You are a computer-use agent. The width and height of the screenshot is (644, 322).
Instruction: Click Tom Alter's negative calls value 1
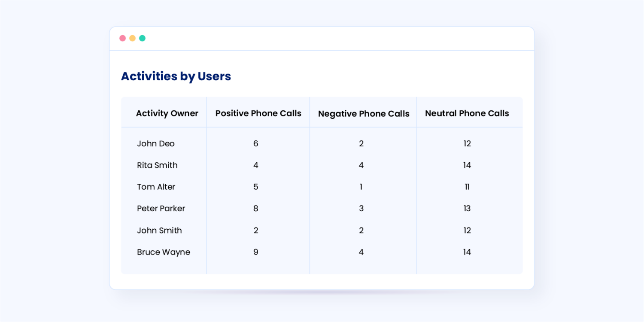361,187
